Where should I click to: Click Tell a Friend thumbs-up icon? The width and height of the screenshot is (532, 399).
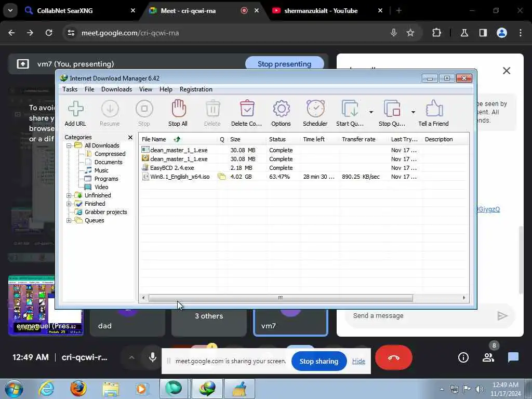pos(434,113)
